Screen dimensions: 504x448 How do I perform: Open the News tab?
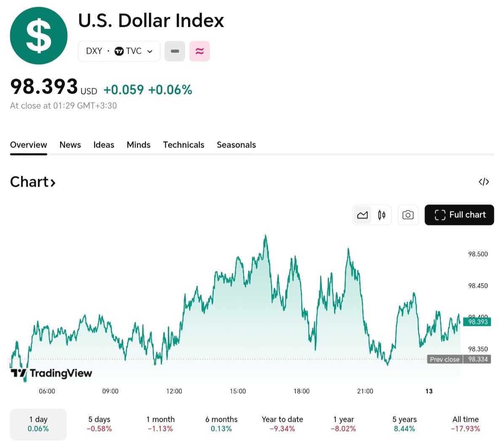coord(70,145)
